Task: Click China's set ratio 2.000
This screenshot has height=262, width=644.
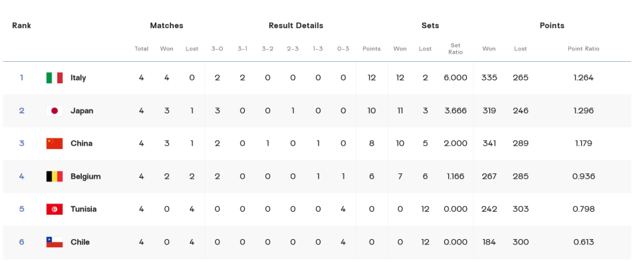Action: click(455, 144)
